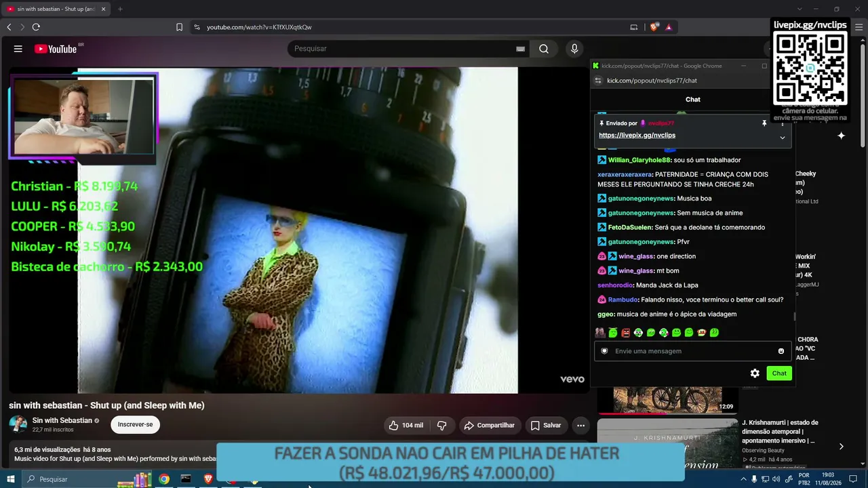This screenshot has height=488, width=868.
Task: View site information in Kick chat window
Action: click(597, 81)
